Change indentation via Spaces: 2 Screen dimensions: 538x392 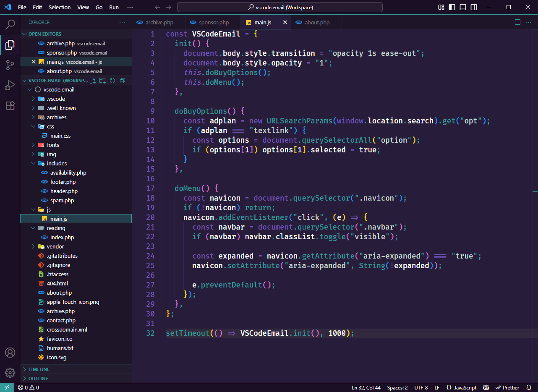pyautogui.click(x=397, y=387)
